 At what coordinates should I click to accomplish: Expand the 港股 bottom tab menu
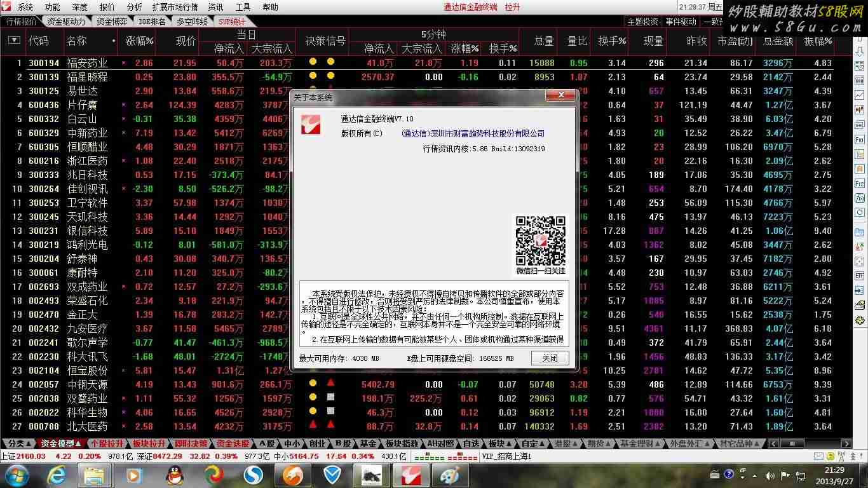(566, 444)
